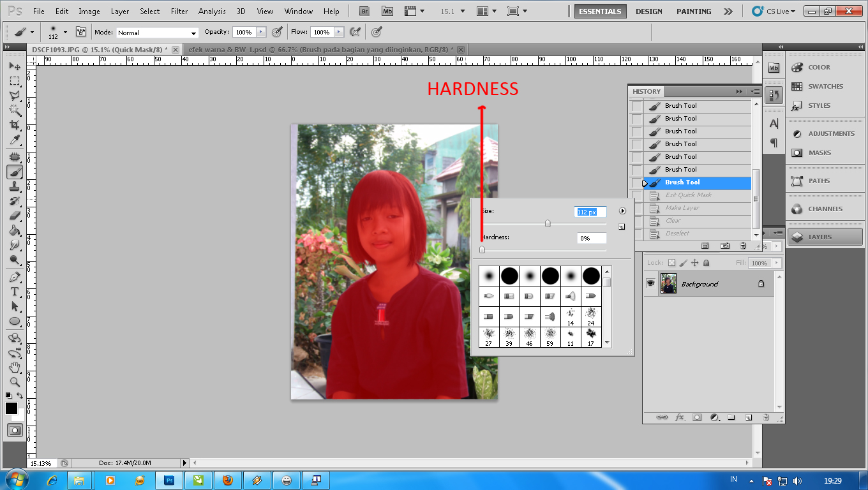Image resolution: width=868 pixels, height=490 pixels.
Task: Open the Analysis menu
Action: [212, 11]
